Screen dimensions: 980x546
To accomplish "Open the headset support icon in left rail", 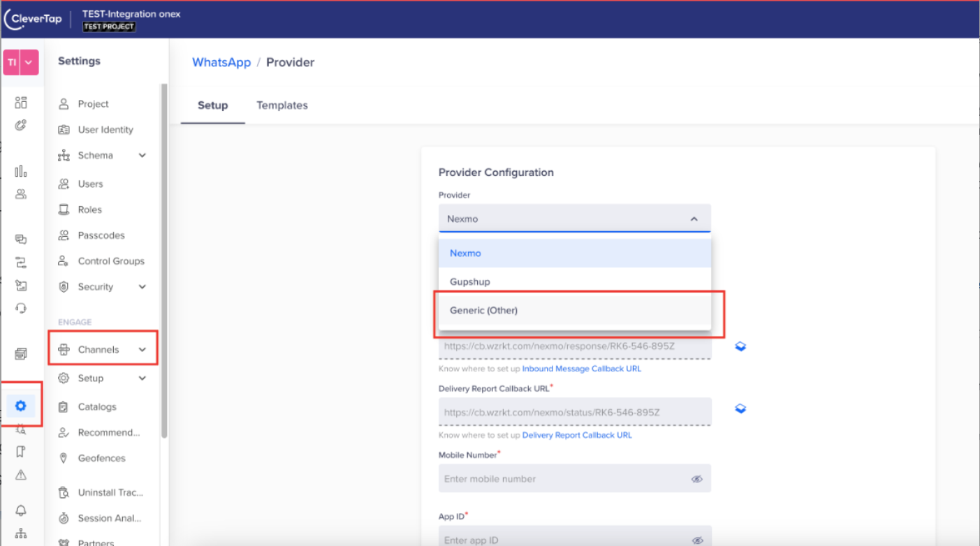I will click(21, 308).
